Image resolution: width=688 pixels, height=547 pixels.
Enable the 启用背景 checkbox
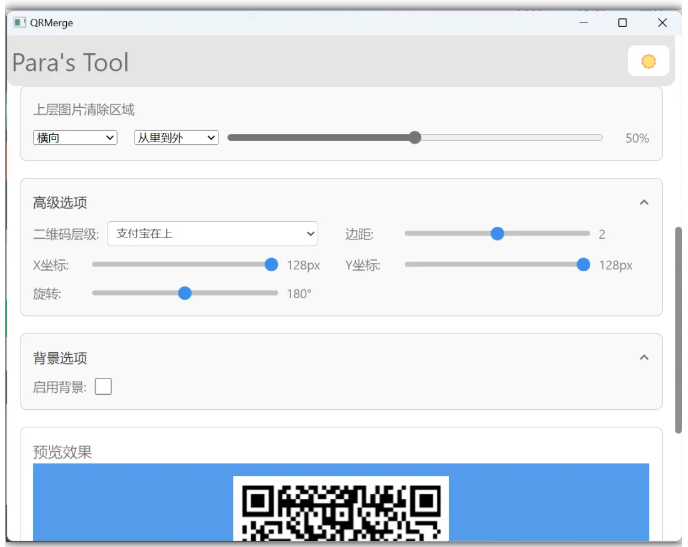pos(103,386)
